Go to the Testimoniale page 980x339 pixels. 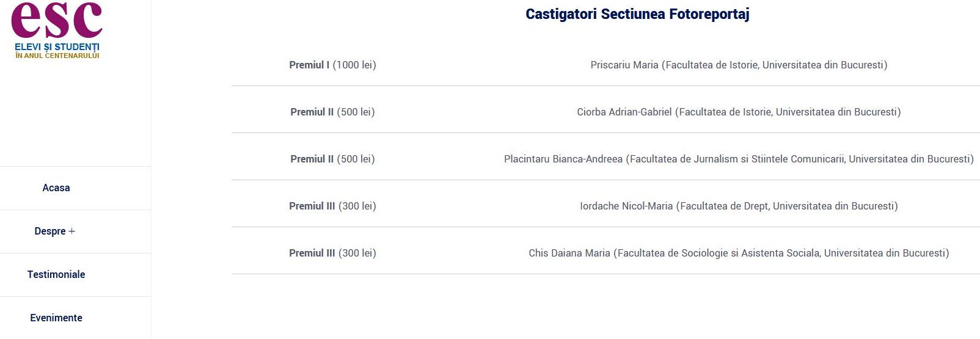(56, 275)
